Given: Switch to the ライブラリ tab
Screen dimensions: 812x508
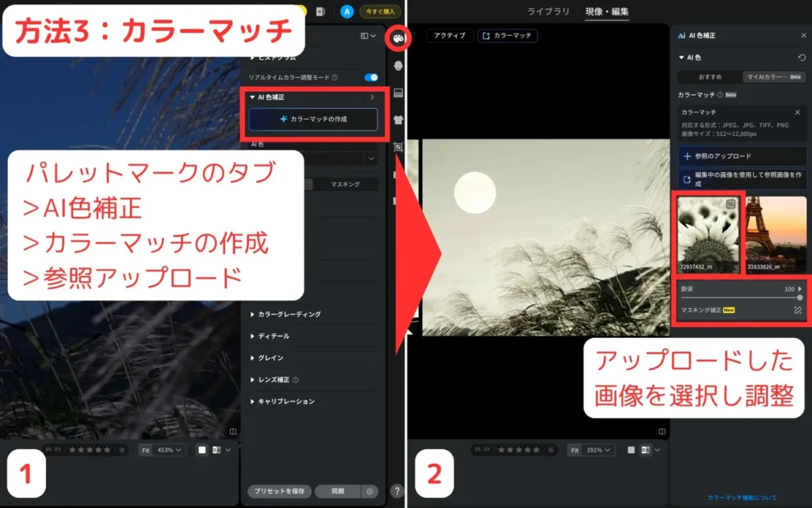Looking at the screenshot, I should click(x=549, y=12).
